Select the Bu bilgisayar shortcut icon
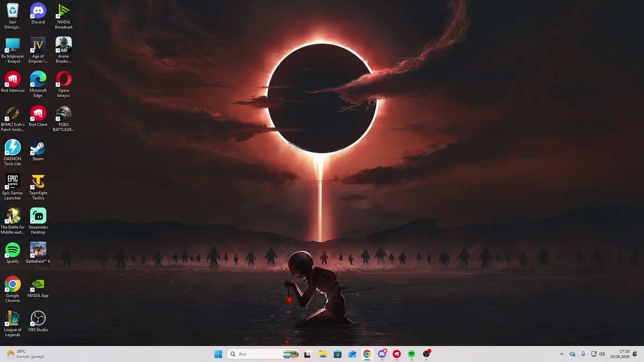 tap(13, 50)
